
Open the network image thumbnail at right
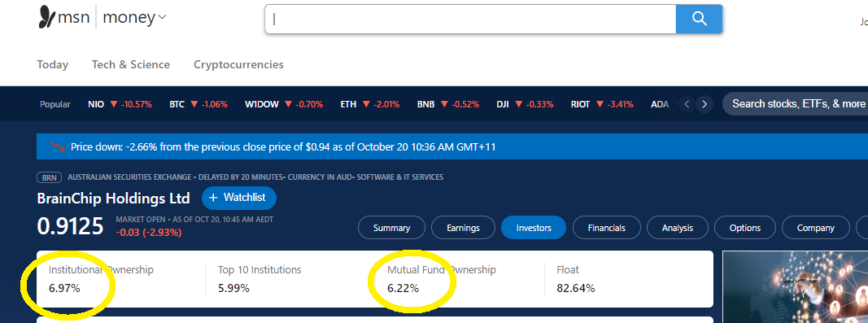[x=796, y=287]
